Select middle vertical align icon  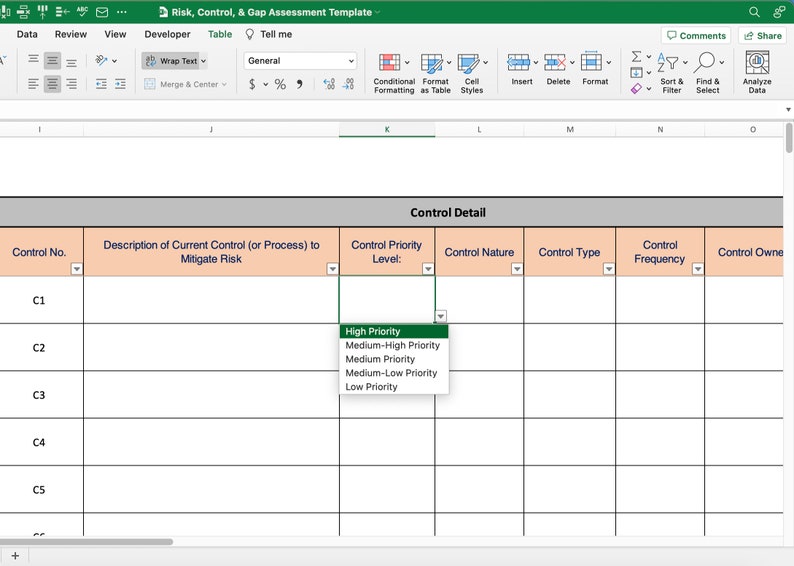[x=52, y=61]
